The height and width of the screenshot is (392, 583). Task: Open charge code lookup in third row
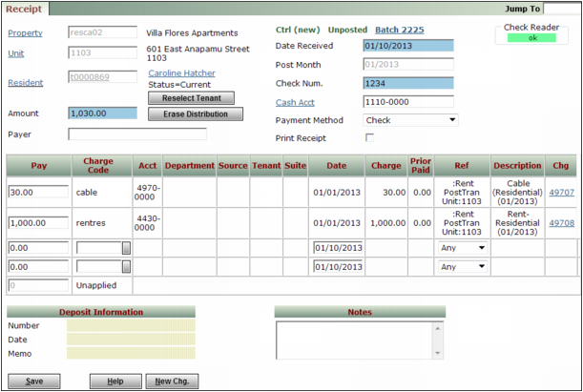pyautogui.click(x=126, y=248)
